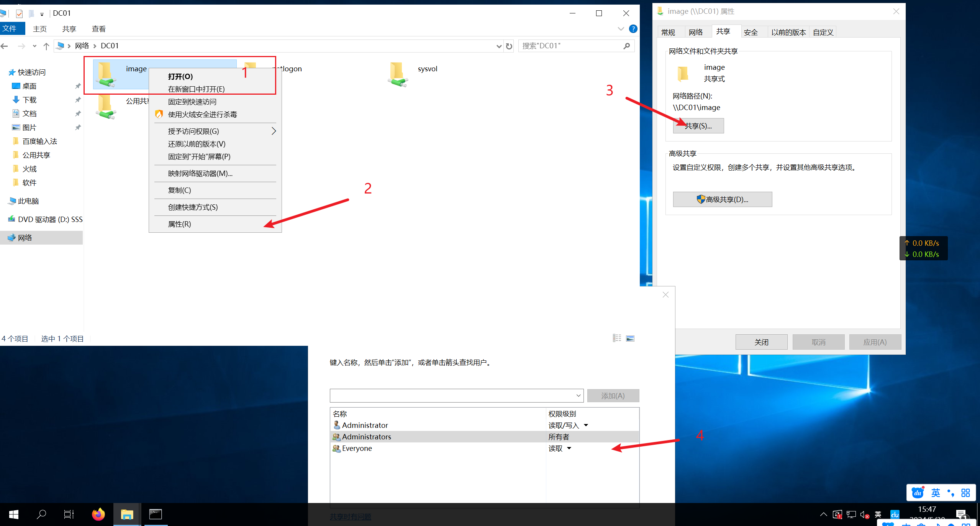Show hidden tray icons chevron

(x=823, y=514)
